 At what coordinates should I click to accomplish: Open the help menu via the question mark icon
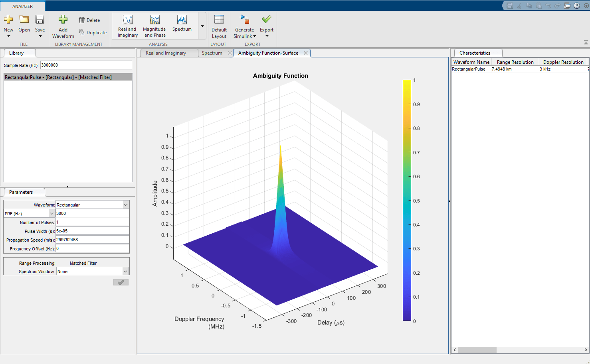click(x=576, y=6)
